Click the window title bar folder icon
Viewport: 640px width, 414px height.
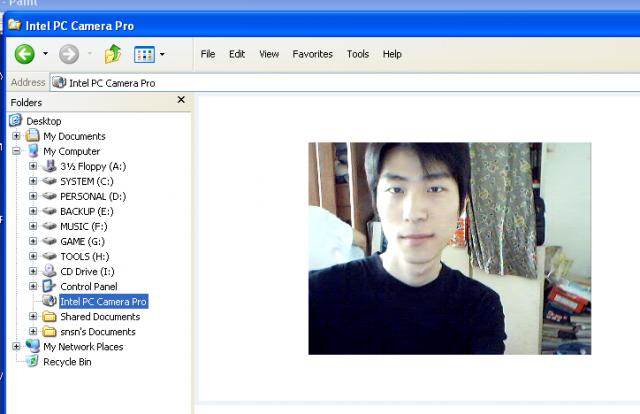(x=14, y=24)
